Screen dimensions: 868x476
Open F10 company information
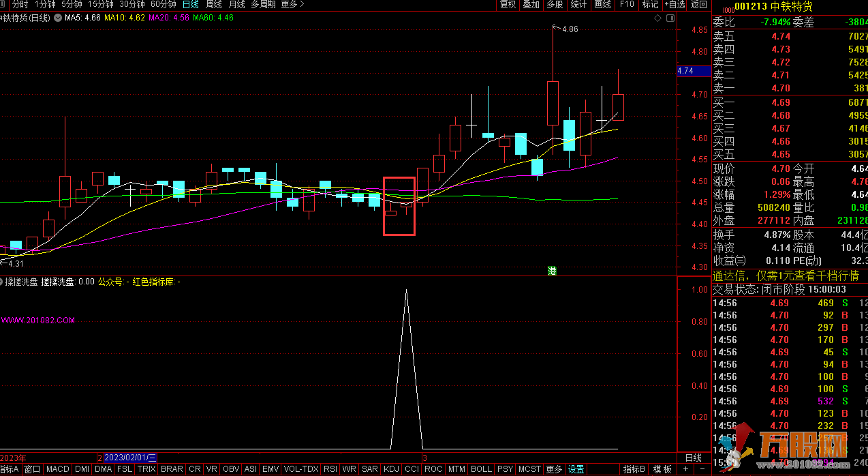(x=626, y=4)
